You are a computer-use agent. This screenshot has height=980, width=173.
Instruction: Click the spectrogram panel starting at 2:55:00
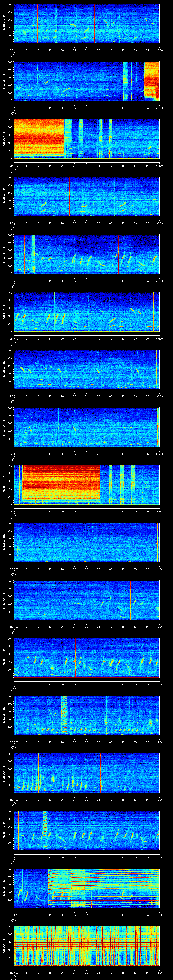86,254
